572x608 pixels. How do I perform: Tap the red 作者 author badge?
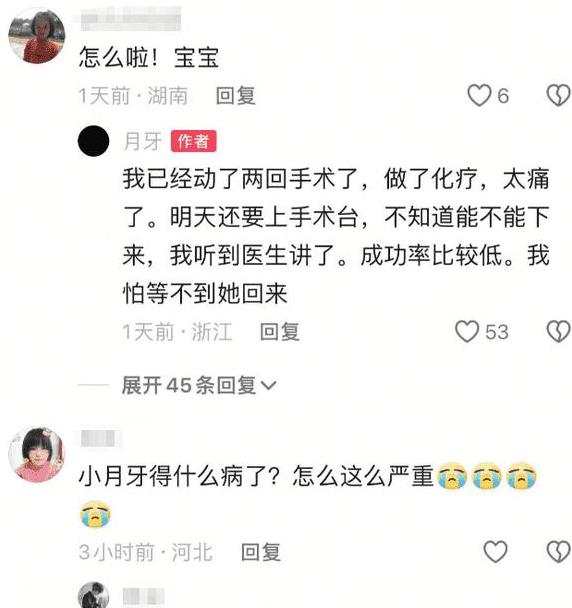[194, 141]
